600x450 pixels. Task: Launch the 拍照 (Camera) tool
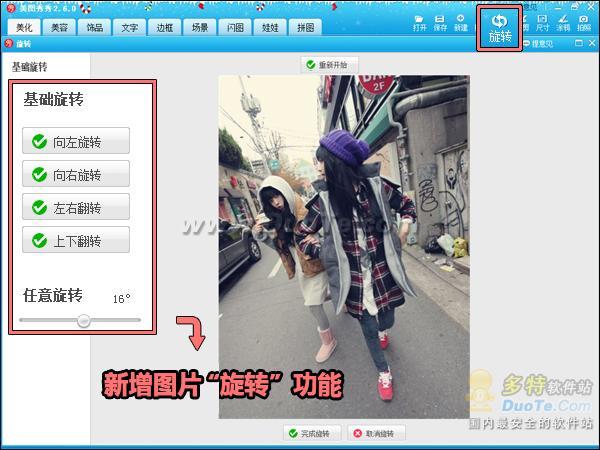(x=583, y=22)
